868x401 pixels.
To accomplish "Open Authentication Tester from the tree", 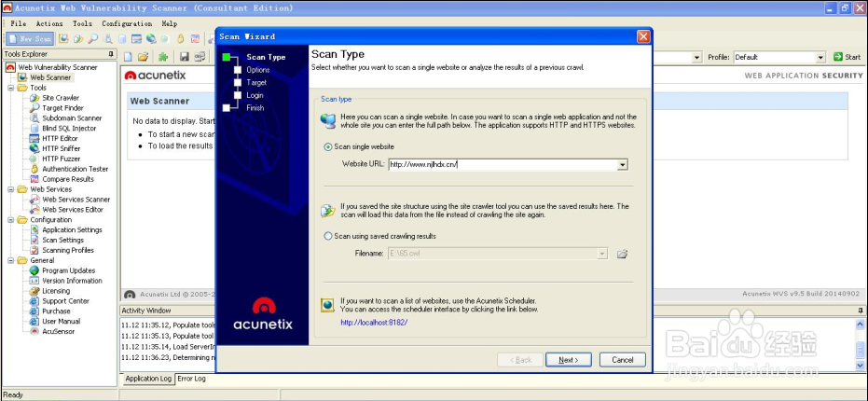I will 76,169.
